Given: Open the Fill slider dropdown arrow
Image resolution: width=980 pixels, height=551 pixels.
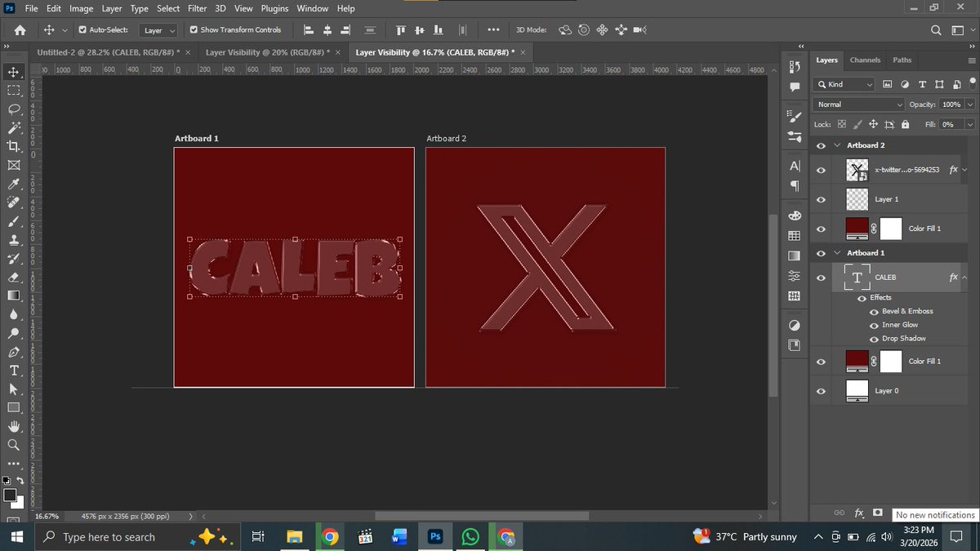Looking at the screenshot, I should (x=969, y=125).
